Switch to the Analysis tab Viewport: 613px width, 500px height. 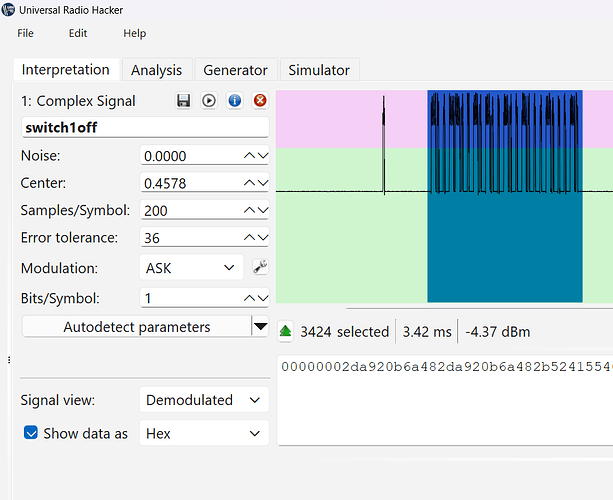[156, 70]
